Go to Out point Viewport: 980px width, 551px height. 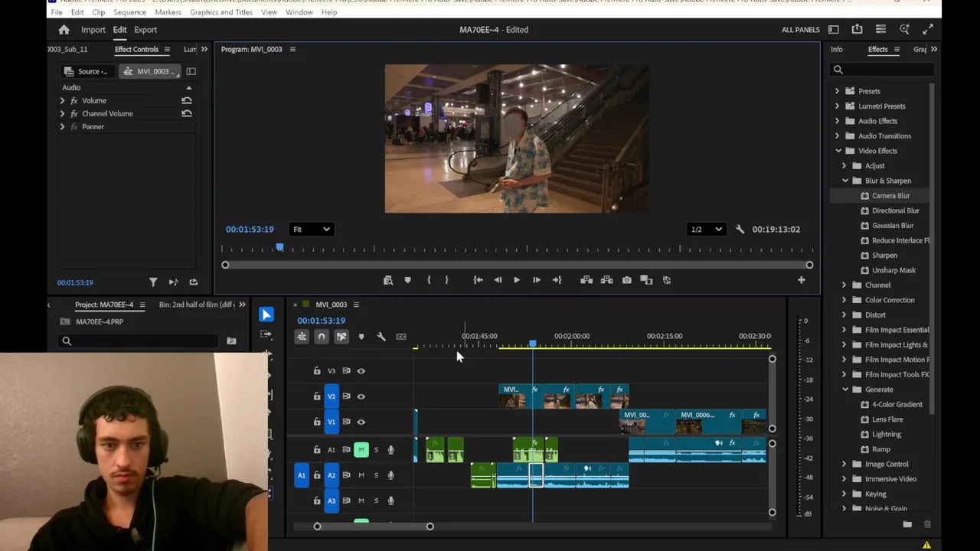pos(557,280)
